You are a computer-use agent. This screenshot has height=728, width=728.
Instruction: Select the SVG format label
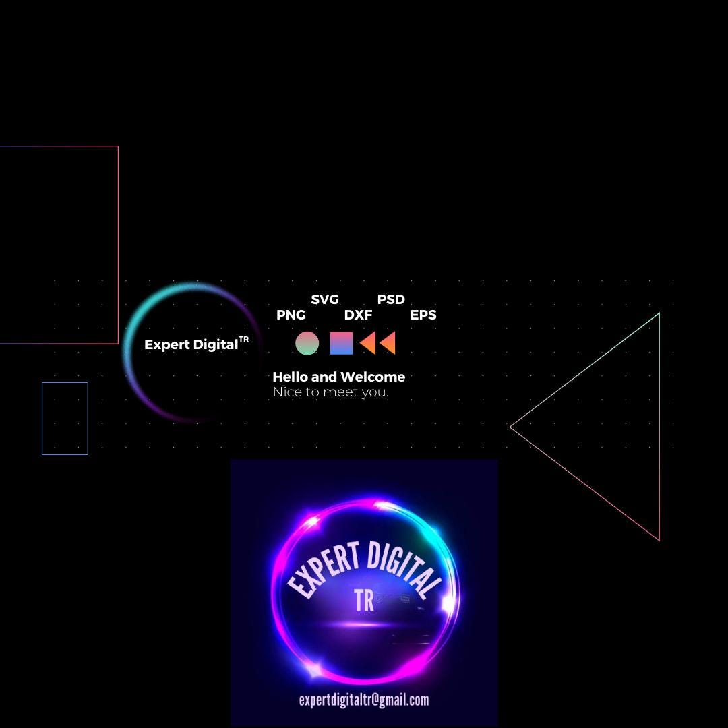324,299
